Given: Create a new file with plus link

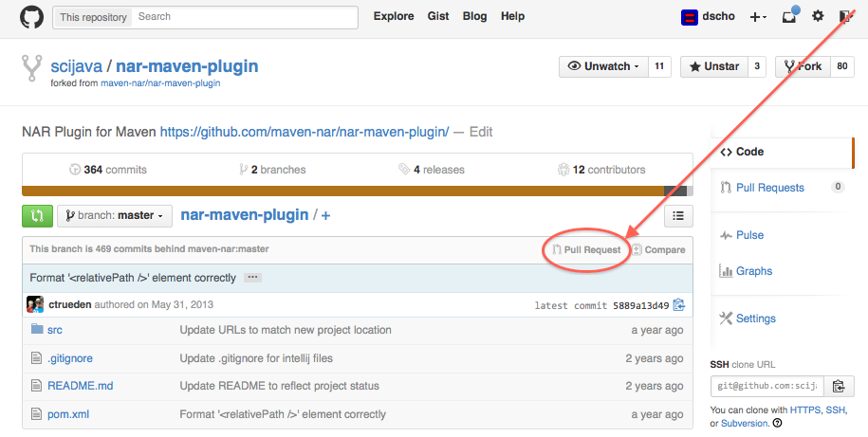Looking at the screenshot, I should click(x=325, y=216).
